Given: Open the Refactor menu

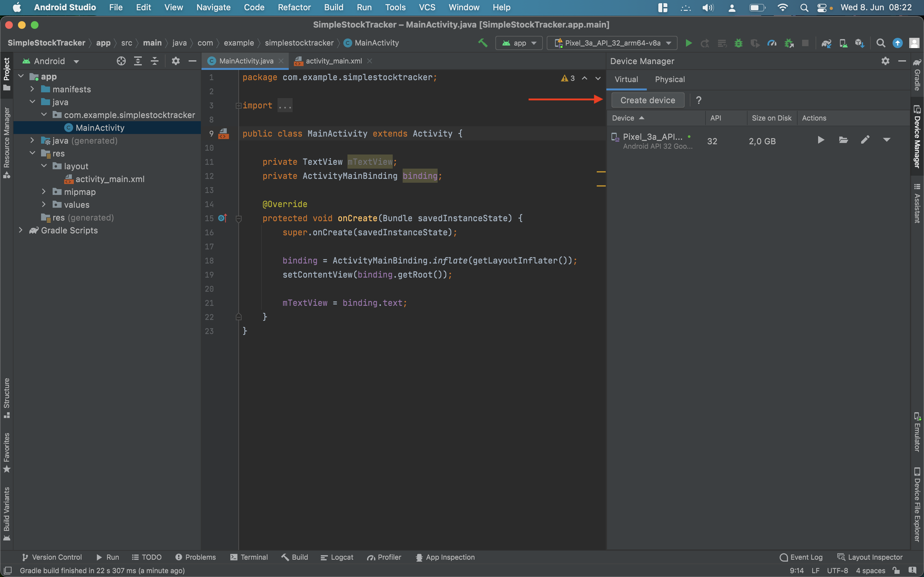Looking at the screenshot, I should 294,7.
